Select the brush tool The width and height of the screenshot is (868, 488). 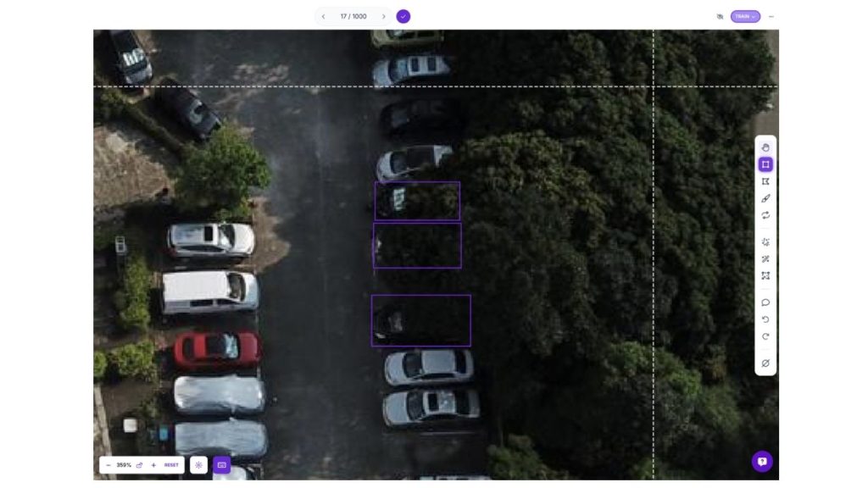click(765, 198)
